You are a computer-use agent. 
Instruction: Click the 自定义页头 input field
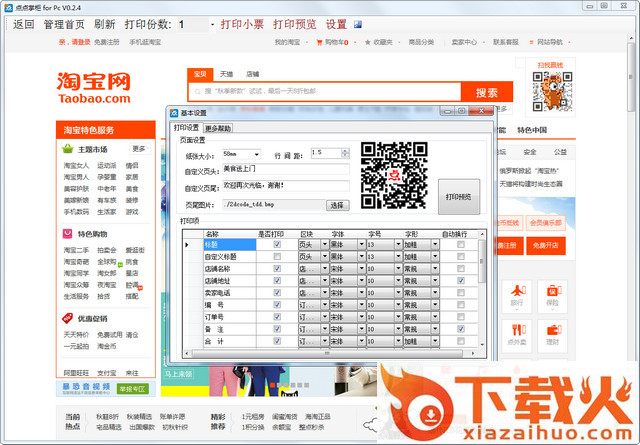pyautogui.click(x=286, y=169)
